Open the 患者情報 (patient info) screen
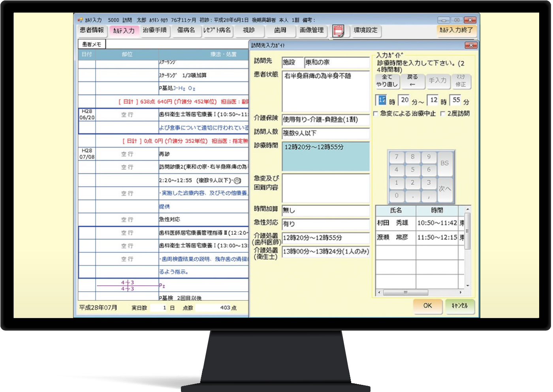This screenshot has width=553, height=392. pyautogui.click(x=92, y=30)
